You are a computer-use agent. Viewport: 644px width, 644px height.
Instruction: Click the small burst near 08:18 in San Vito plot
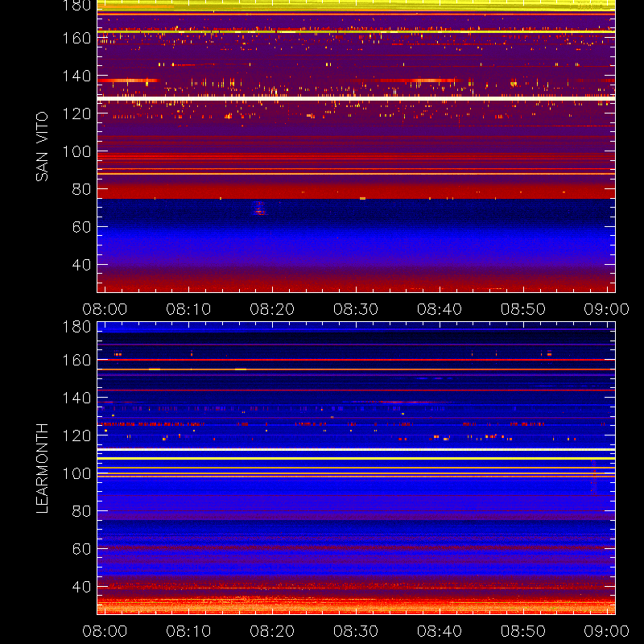click(x=258, y=208)
